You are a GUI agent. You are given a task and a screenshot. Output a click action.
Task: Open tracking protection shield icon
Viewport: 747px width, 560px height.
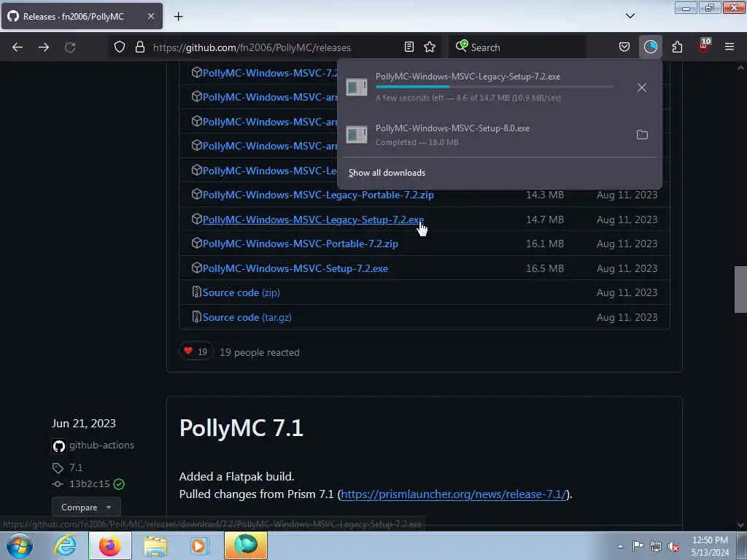(x=120, y=47)
